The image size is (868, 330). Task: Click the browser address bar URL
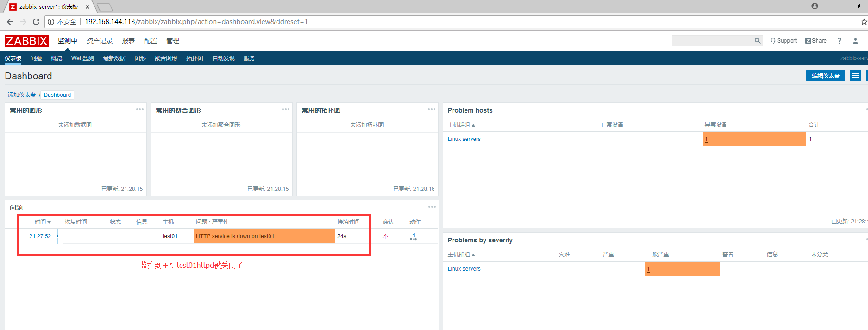(196, 22)
